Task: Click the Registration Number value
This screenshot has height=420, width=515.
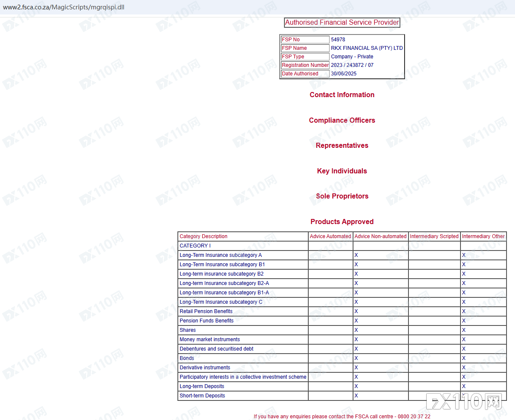Action: 352,65
